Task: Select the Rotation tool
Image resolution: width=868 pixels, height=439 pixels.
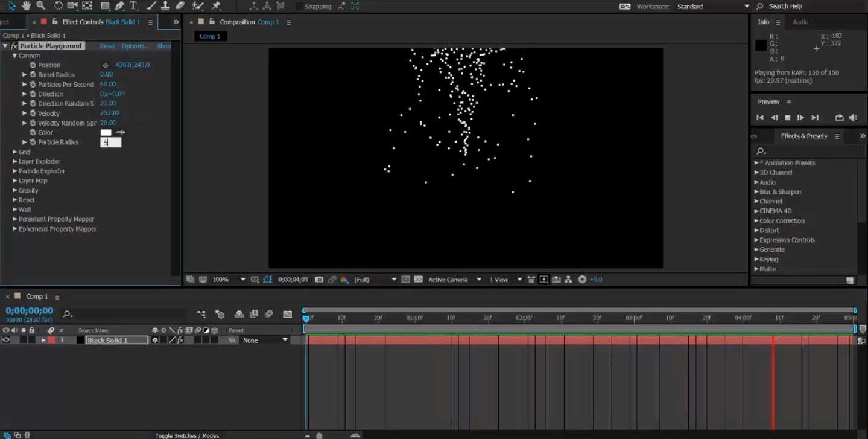Action: 58,5
